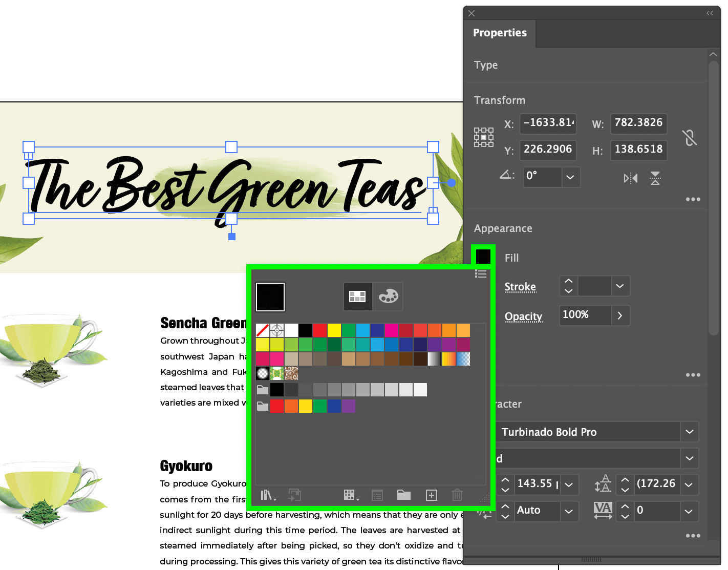
Task: Open the Swatch Libraries menu icon
Action: [x=267, y=495]
